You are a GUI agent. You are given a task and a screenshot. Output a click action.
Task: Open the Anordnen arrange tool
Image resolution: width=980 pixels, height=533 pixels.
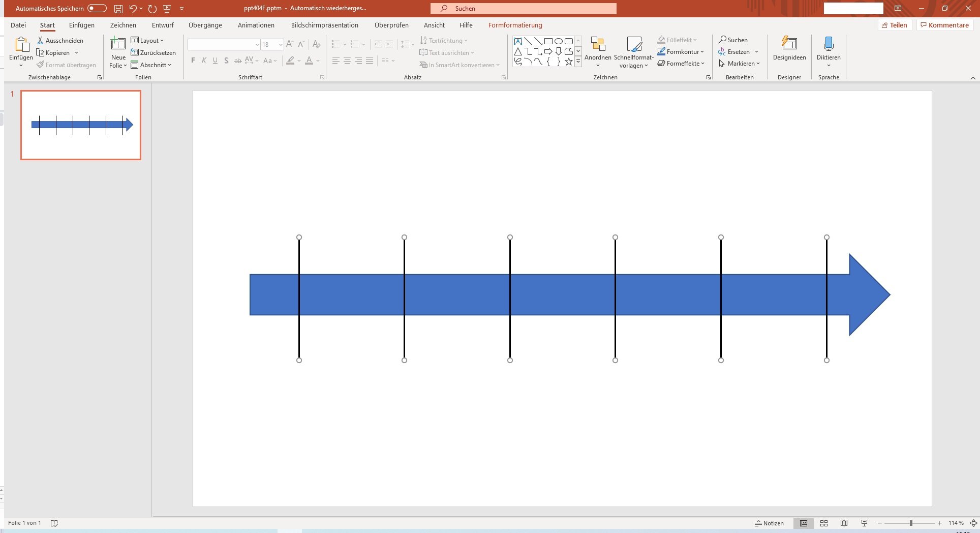tap(598, 44)
